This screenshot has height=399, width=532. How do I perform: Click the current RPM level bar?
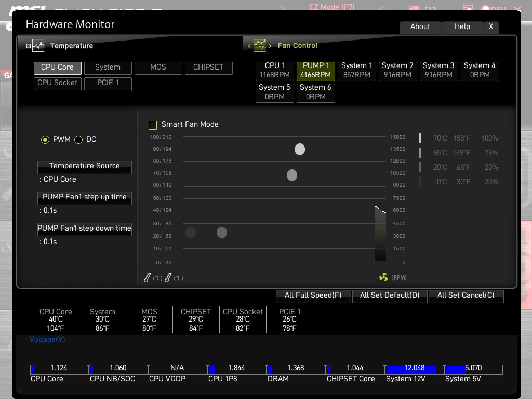(380, 233)
